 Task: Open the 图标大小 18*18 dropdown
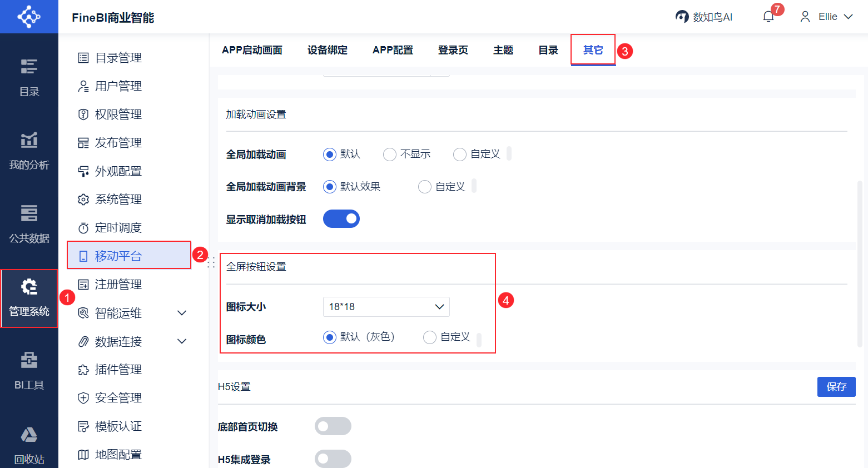click(386, 307)
